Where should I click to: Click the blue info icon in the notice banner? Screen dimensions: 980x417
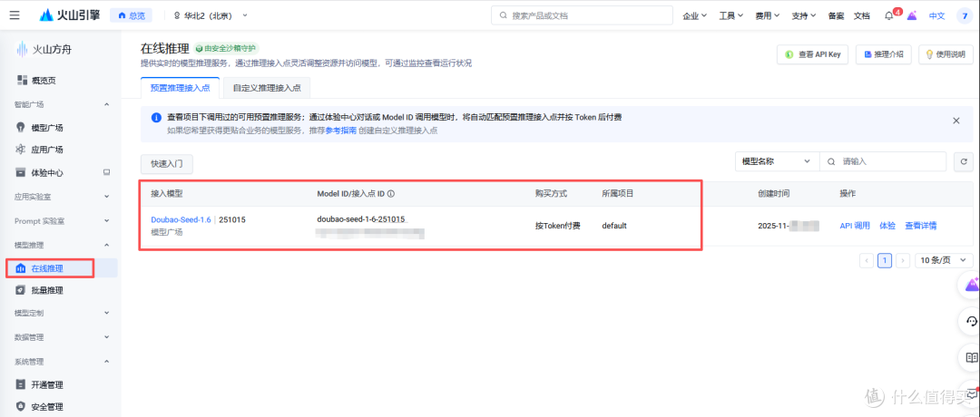pyautogui.click(x=156, y=117)
